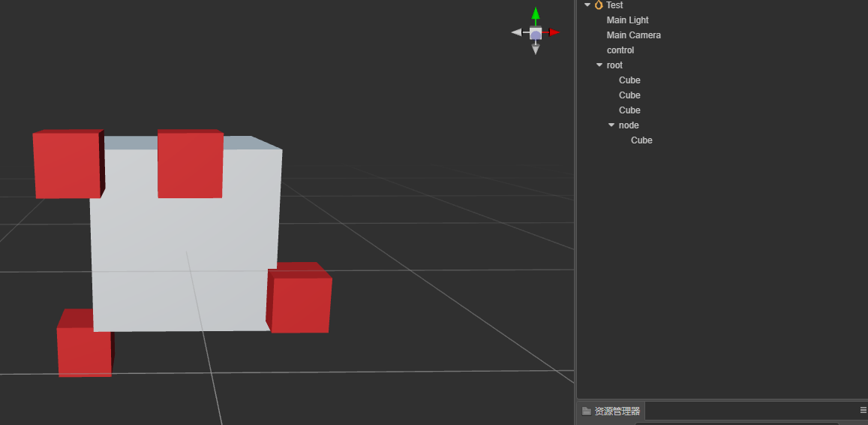The width and height of the screenshot is (868, 425).
Task: Select the node entry under root
Action: coord(629,125)
